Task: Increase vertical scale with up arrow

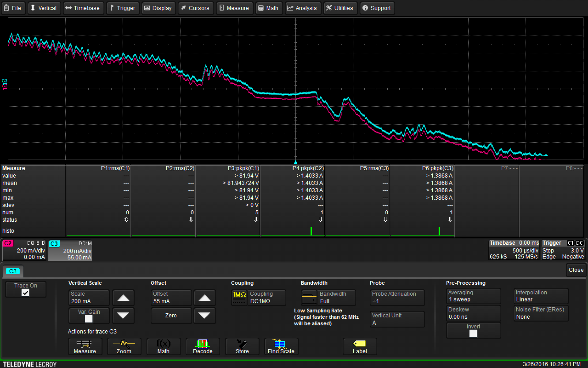Action: 123,298
